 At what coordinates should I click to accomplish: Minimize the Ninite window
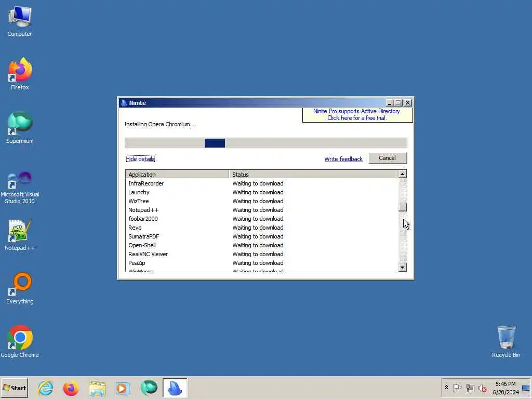390,103
